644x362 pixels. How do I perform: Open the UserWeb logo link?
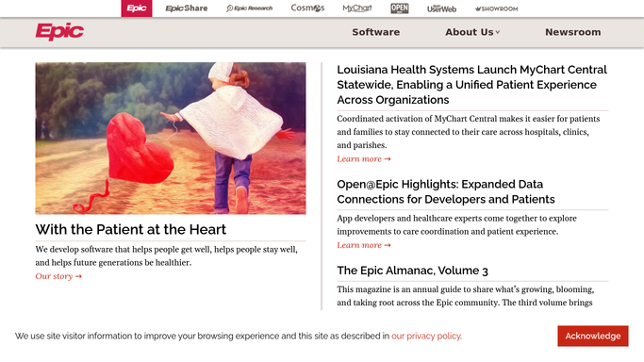click(x=441, y=8)
